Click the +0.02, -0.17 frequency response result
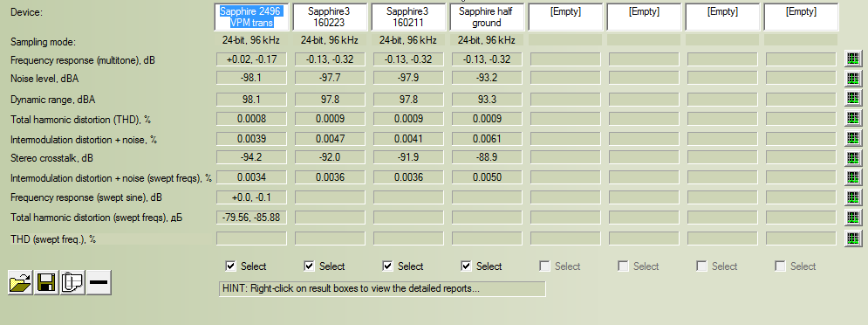 click(x=252, y=59)
